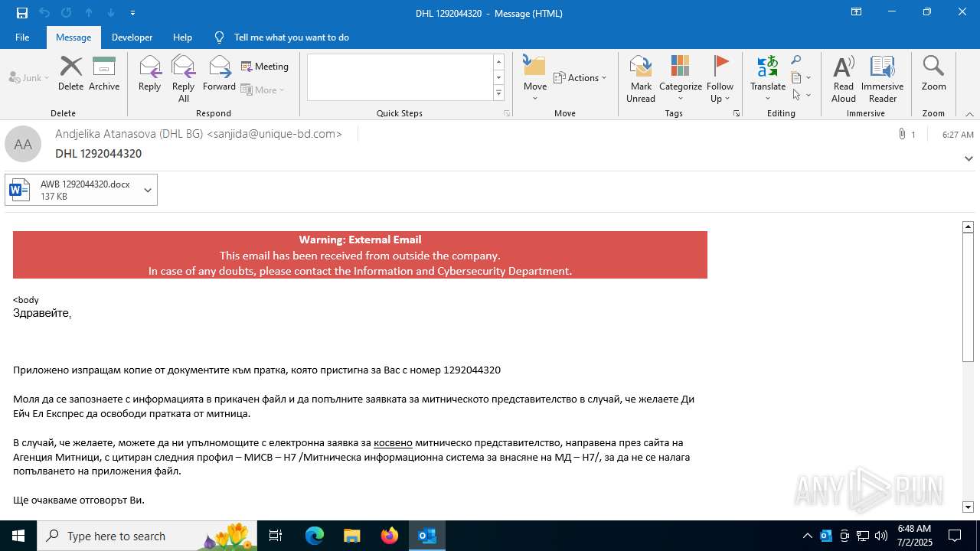The height and width of the screenshot is (551, 980).
Task: Open the Move folder dropdown
Action: (535, 79)
